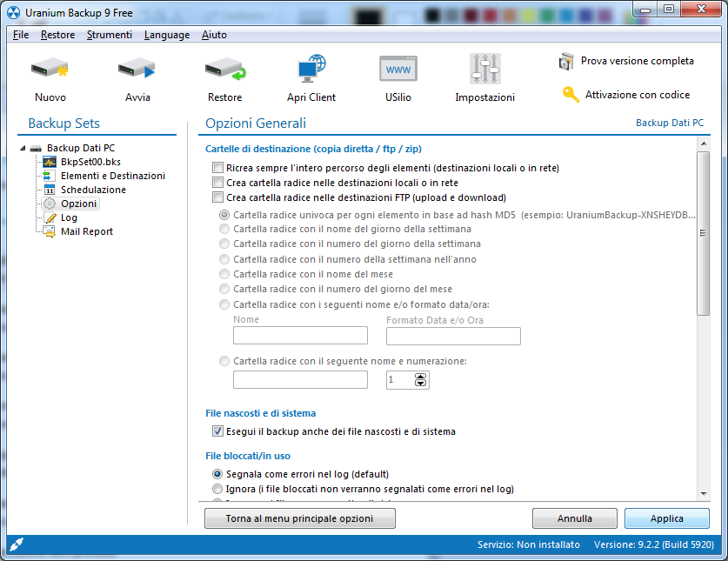The image size is (728, 561).
Task: Click the Nuovo backup drive icon
Action: (50, 69)
